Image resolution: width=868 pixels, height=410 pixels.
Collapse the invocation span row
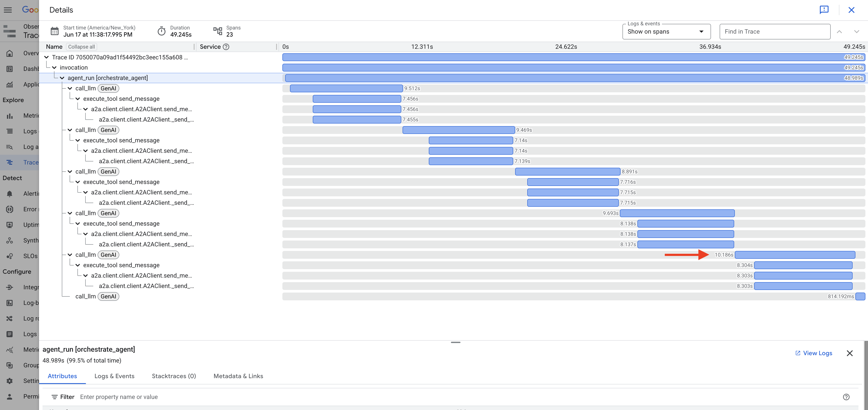[54, 68]
